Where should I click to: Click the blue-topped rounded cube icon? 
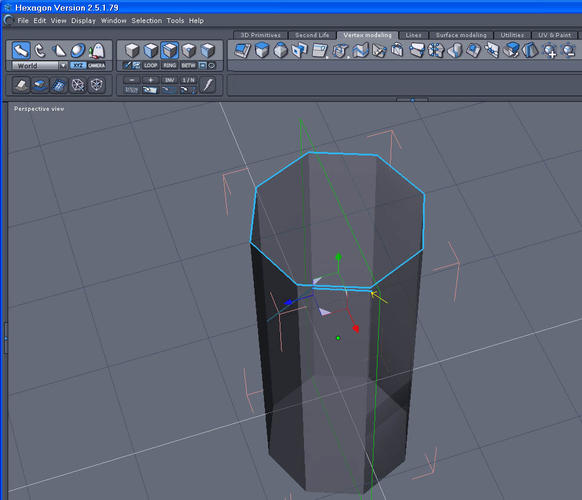point(281,50)
